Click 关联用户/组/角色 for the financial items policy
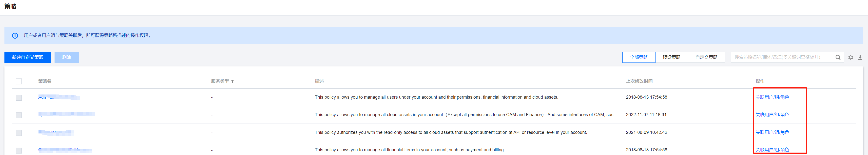The image size is (868, 155). 772,150
